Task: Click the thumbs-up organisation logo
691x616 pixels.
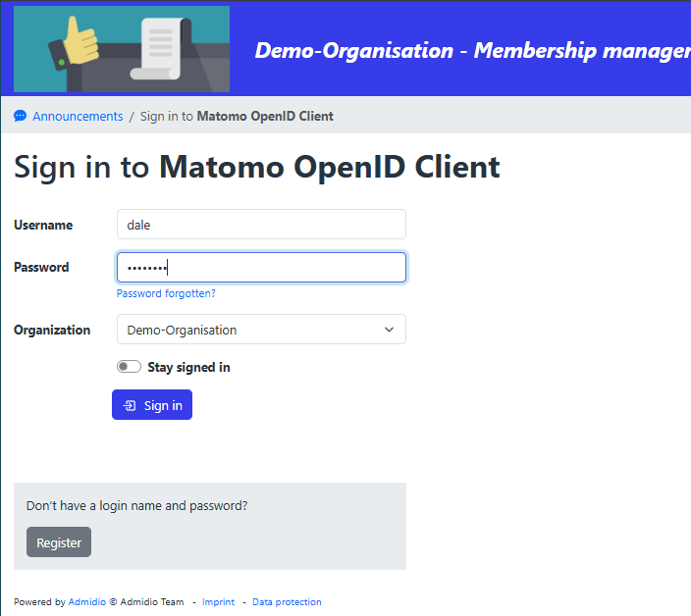Action: pyautogui.click(x=122, y=49)
